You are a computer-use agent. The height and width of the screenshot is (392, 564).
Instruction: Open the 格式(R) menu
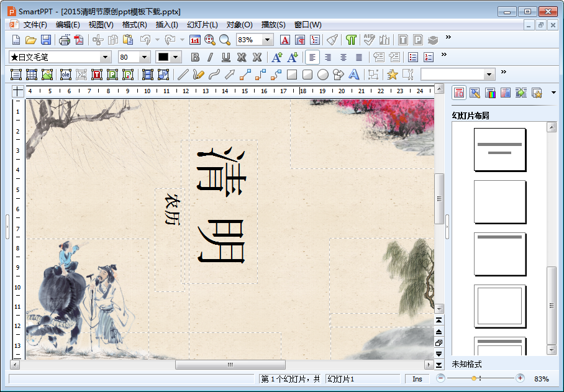(x=135, y=25)
